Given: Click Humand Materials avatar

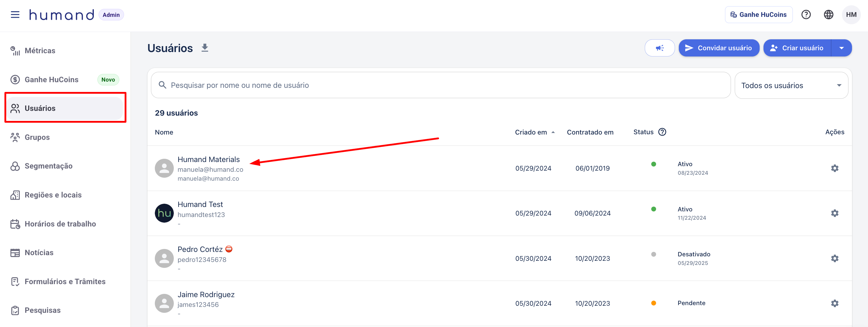Looking at the screenshot, I should click(x=164, y=168).
